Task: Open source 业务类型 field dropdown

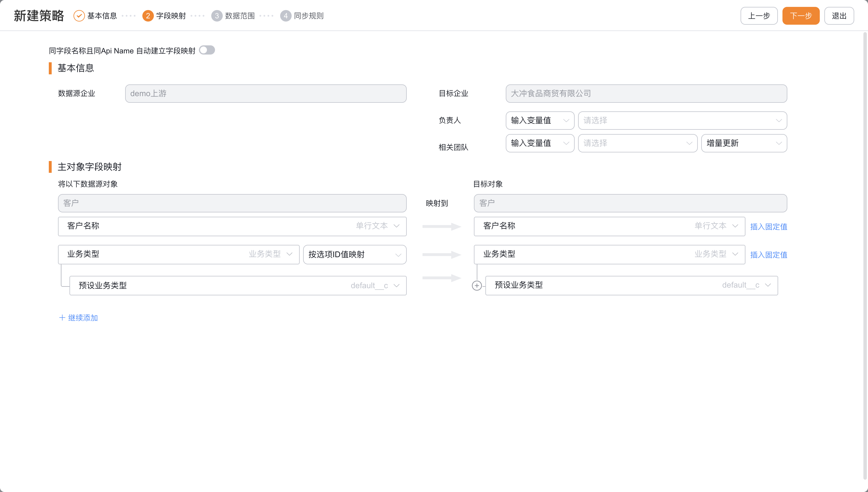Action: pyautogui.click(x=179, y=254)
